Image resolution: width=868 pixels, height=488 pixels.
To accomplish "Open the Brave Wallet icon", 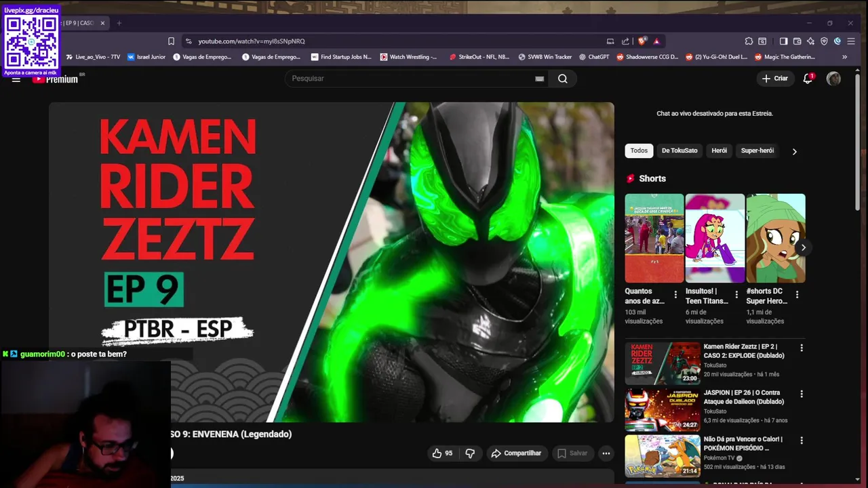I will click(797, 41).
